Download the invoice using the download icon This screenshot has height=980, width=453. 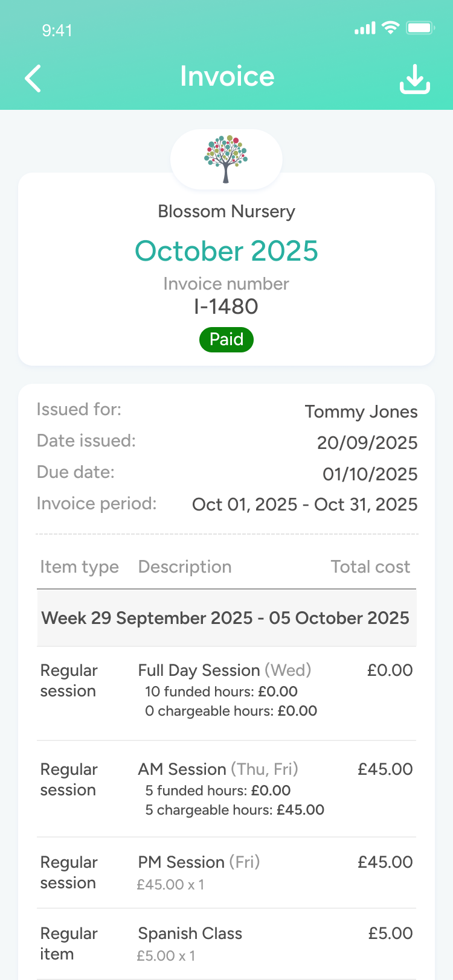(415, 79)
